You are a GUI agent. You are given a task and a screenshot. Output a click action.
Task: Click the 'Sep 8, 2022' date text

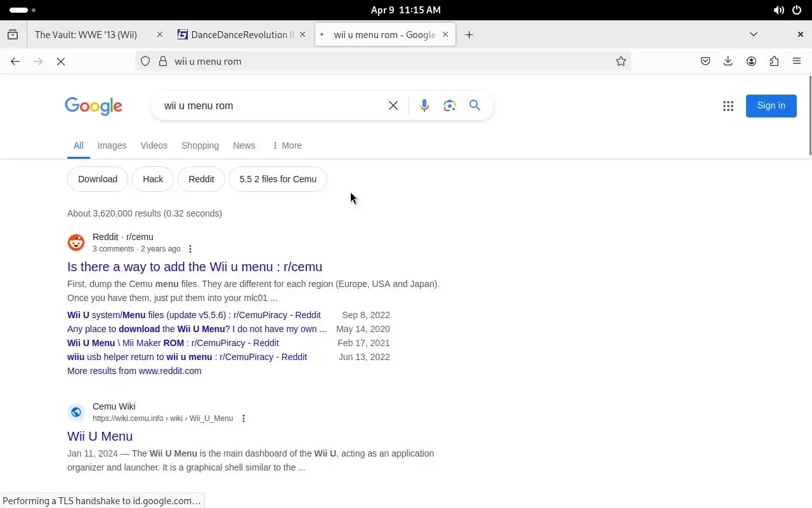point(366,315)
